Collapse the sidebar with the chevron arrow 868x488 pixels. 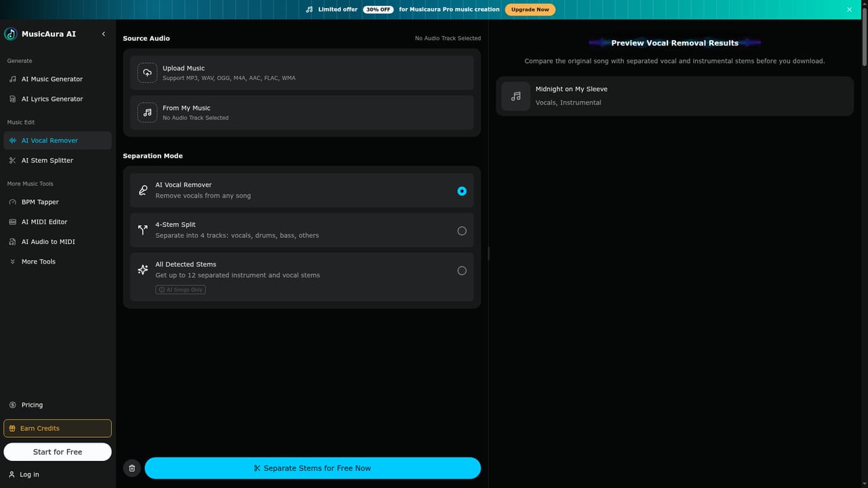pos(104,34)
